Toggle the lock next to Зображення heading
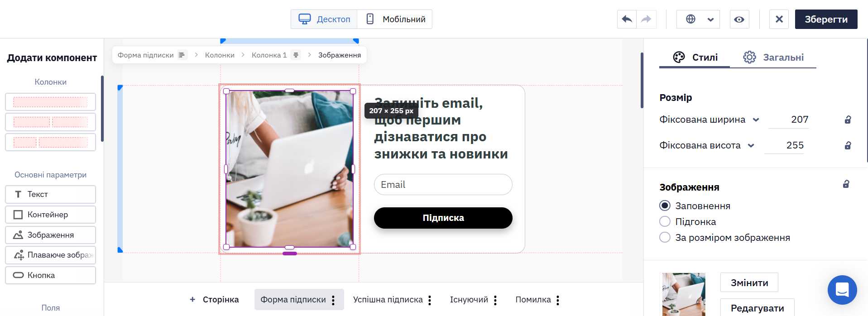 point(846,184)
